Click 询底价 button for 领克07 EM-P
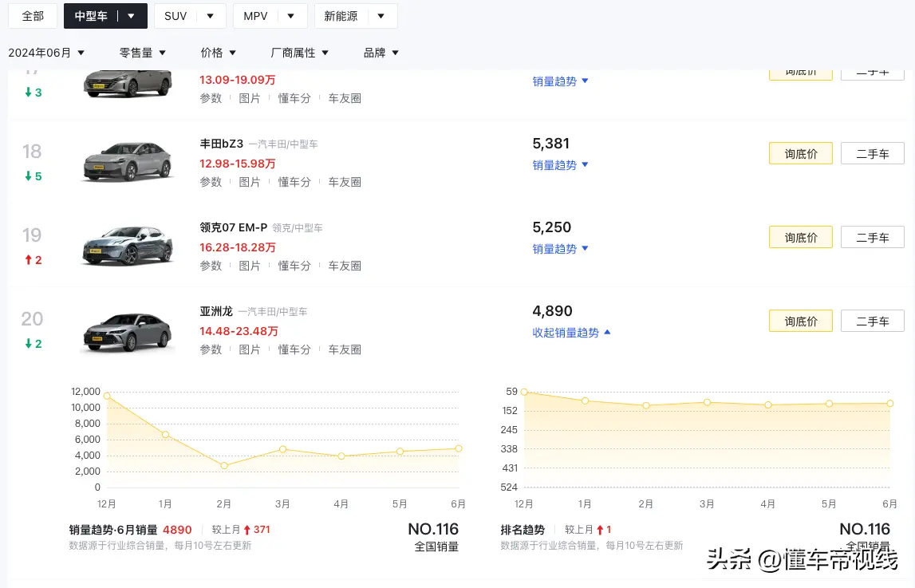Viewport: 915px width, 588px height. tap(800, 238)
